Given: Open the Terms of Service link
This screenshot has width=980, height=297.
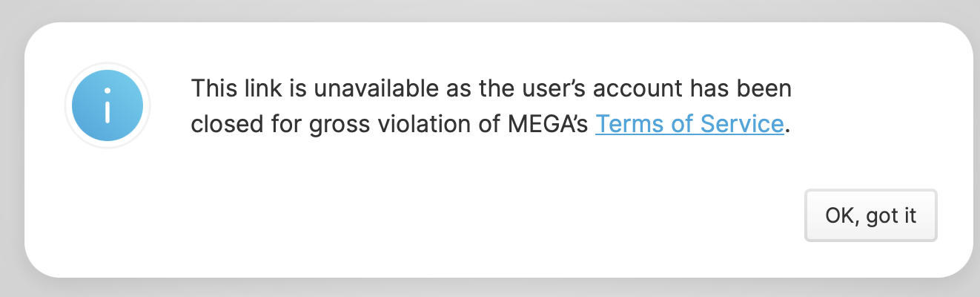Looking at the screenshot, I should click(689, 123).
